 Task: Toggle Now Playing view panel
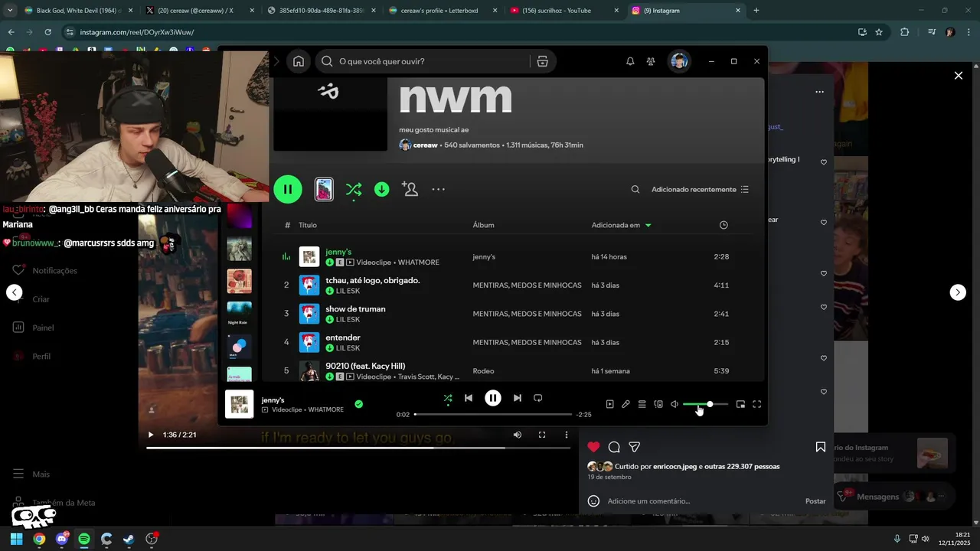click(x=609, y=404)
